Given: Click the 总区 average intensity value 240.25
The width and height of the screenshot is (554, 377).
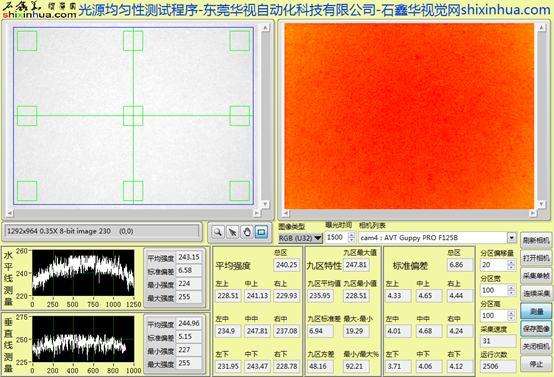Looking at the screenshot, I should coord(287,265).
